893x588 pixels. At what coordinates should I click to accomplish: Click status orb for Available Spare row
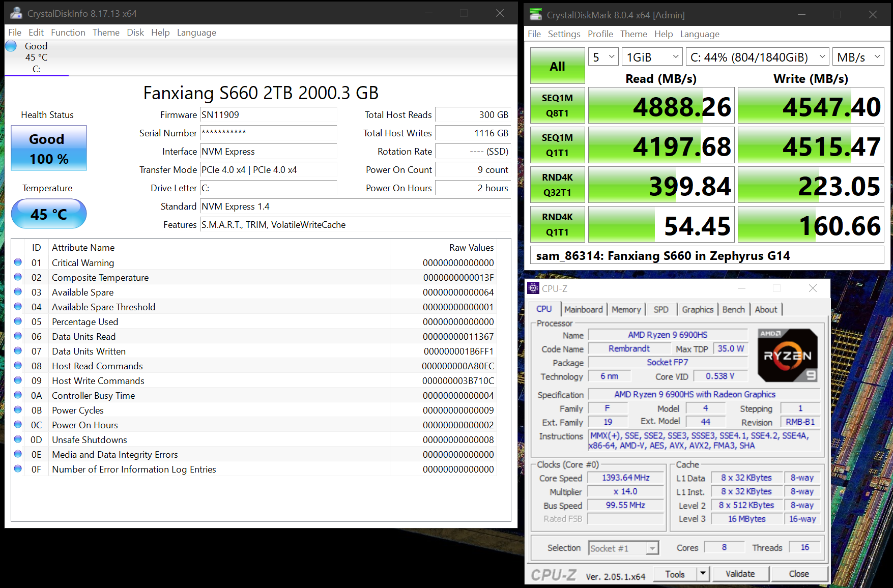18,292
